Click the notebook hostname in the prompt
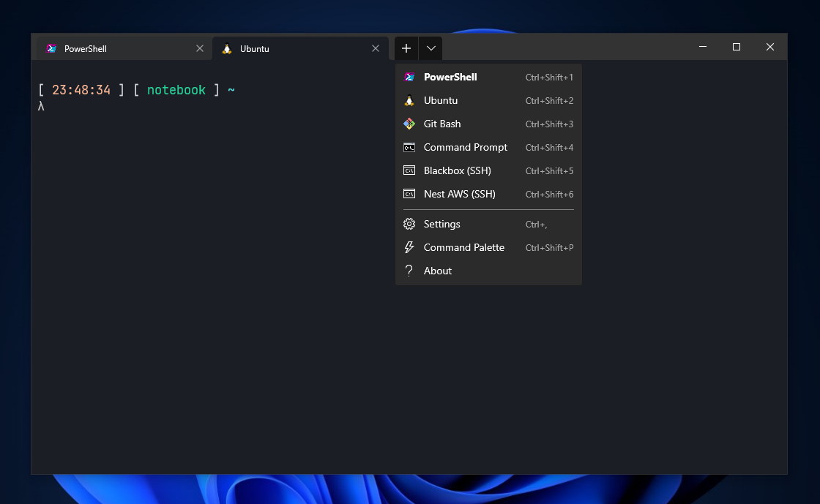 176,90
